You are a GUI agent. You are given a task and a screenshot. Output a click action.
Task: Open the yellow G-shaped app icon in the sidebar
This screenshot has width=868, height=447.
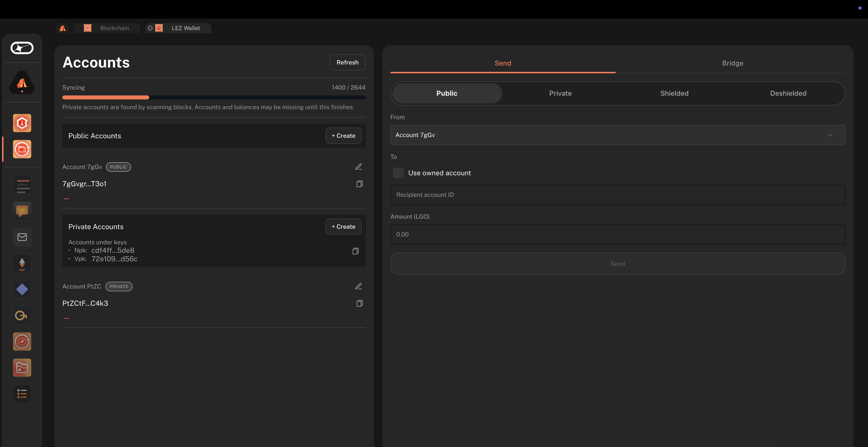pyautogui.click(x=22, y=315)
